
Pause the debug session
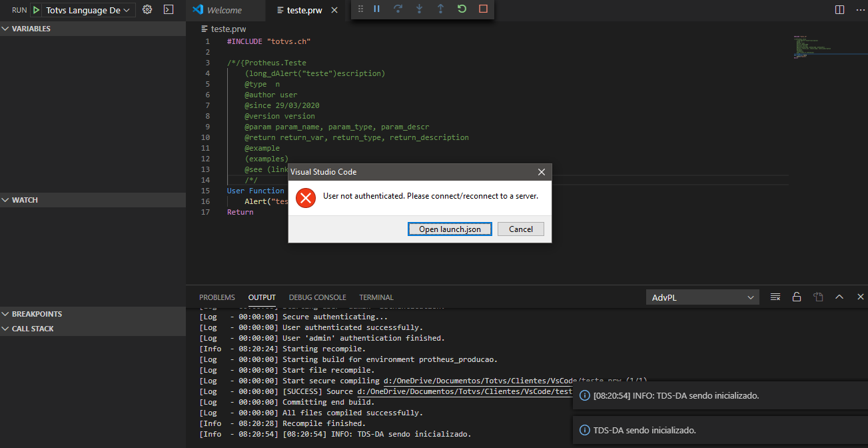point(377,9)
